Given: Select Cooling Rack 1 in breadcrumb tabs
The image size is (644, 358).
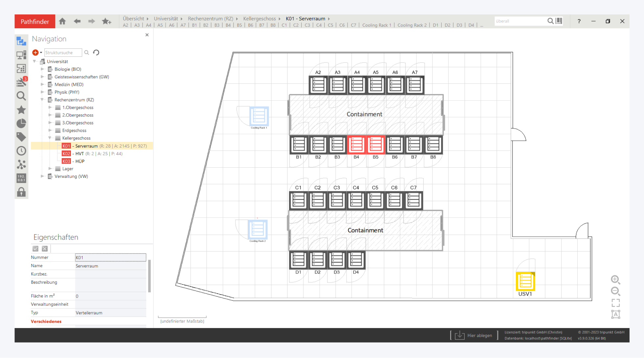Looking at the screenshot, I should [377, 25].
